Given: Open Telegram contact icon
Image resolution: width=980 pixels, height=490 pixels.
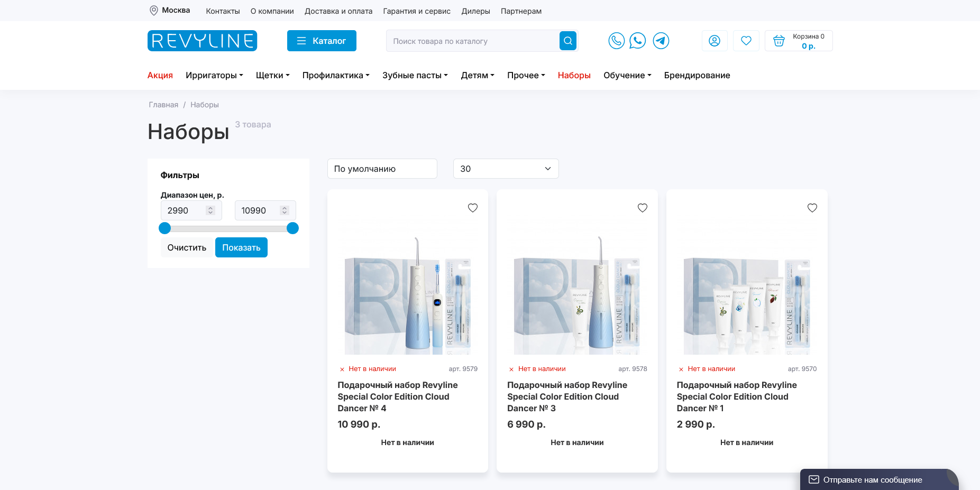Looking at the screenshot, I should (661, 41).
